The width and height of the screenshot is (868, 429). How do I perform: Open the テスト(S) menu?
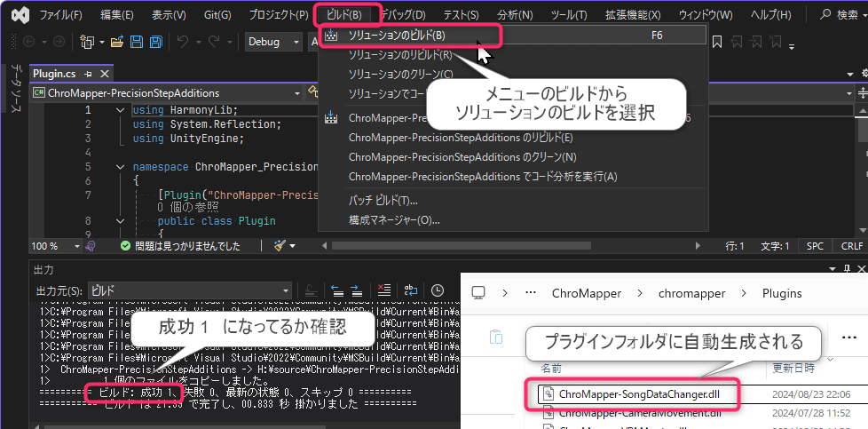point(462,15)
